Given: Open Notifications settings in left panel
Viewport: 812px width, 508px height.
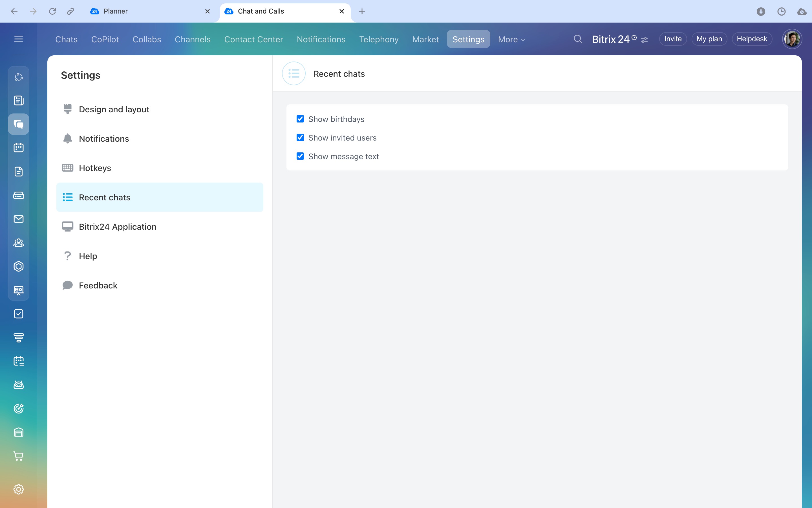Looking at the screenshot, I should click(x=160, y=138).
